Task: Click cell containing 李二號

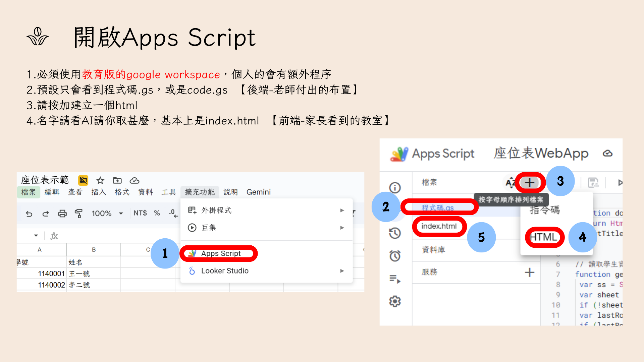Action: click(x=94, y=285)
